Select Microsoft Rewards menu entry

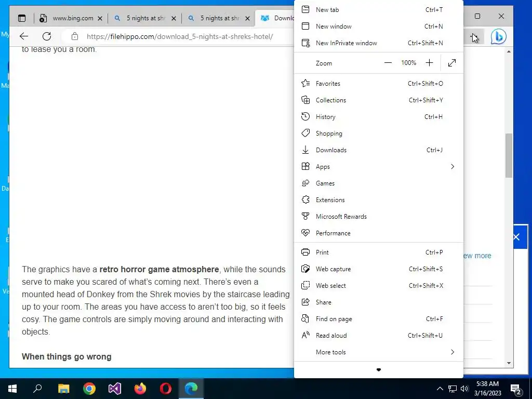pyautogui.click(x=379, y=217)
